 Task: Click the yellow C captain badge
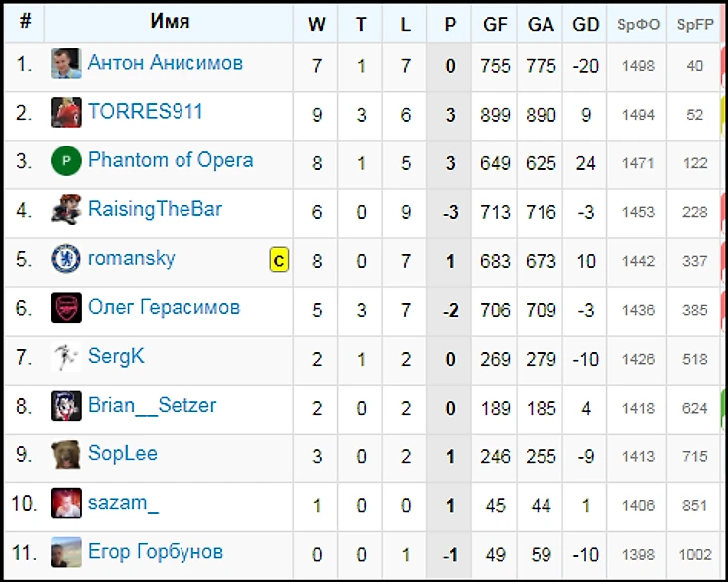pos(279,261)
